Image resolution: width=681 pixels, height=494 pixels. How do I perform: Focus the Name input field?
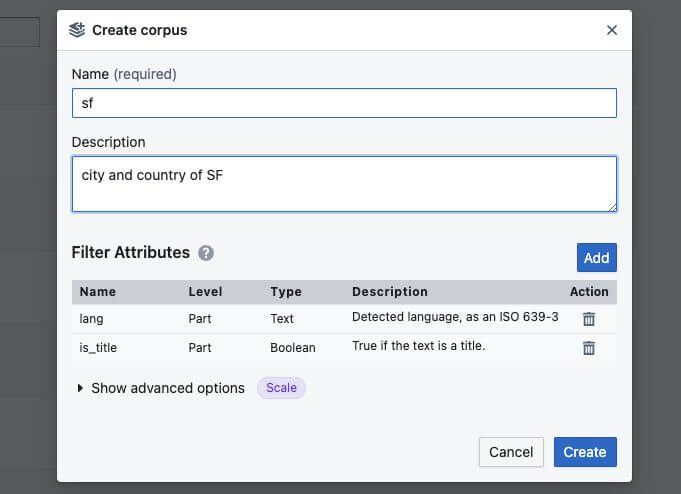tap(344, 103)
